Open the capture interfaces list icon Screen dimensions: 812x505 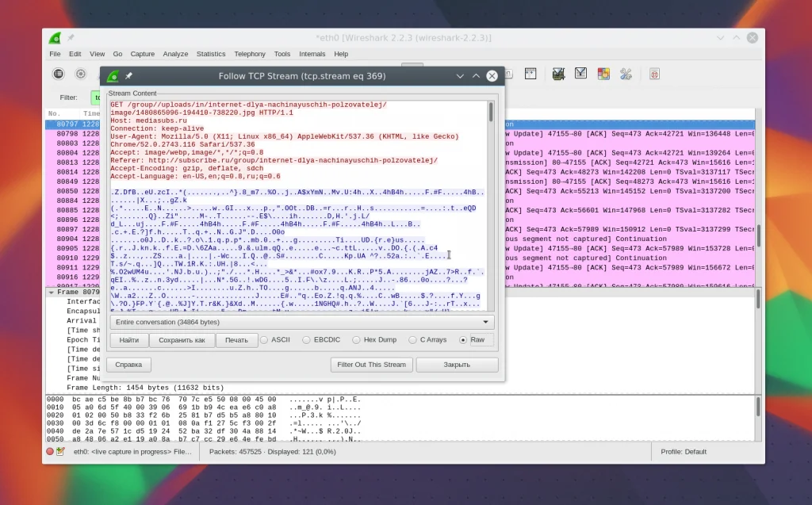(x=59, y=74)
